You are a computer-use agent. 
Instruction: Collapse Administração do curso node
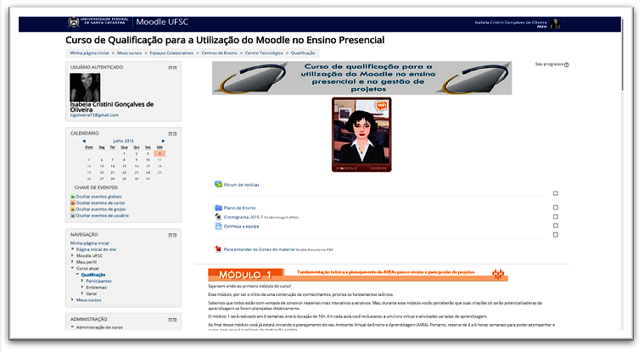click(x=73, y=327)
